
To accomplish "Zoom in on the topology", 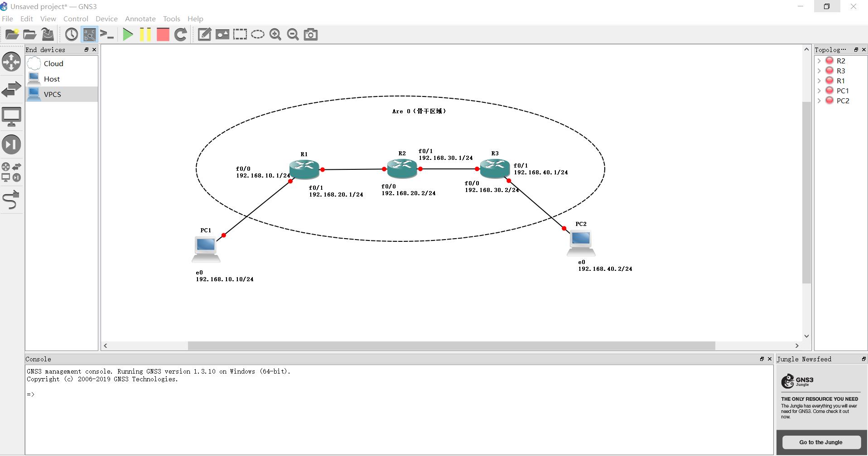I will click(275, 34).
